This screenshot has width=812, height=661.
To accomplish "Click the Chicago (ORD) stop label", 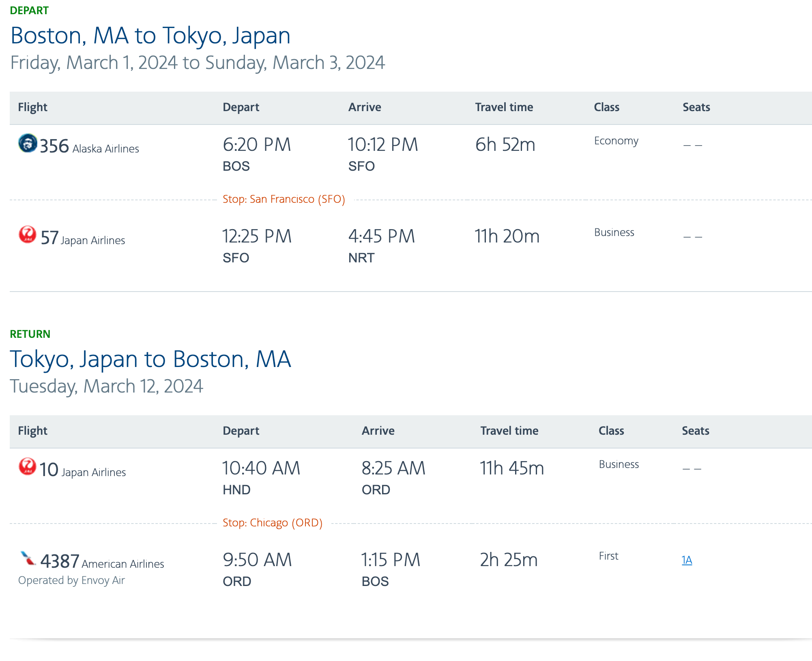I will (x=272, y=523).
